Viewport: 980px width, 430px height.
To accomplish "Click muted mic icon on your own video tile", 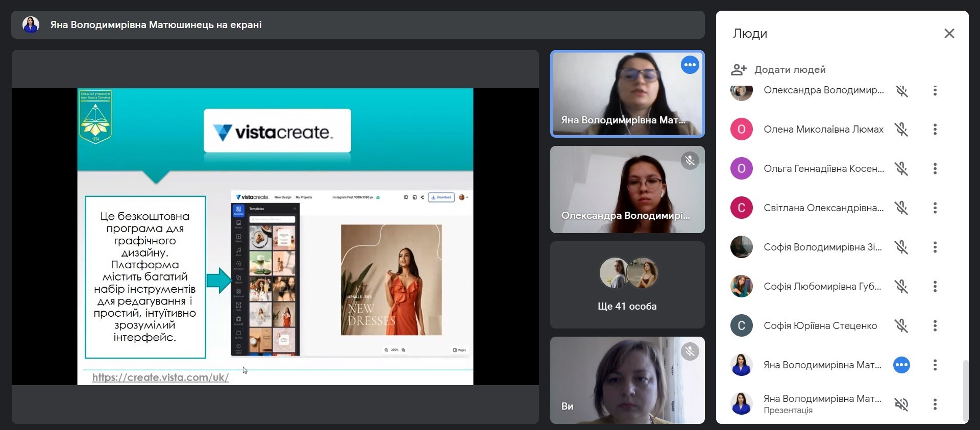I will pos(690,351).
